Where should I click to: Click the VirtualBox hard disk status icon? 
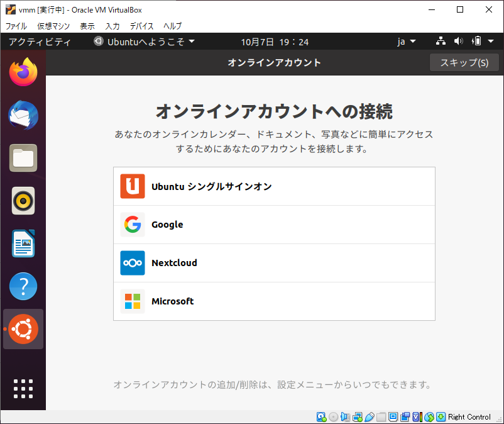(321, 417)
